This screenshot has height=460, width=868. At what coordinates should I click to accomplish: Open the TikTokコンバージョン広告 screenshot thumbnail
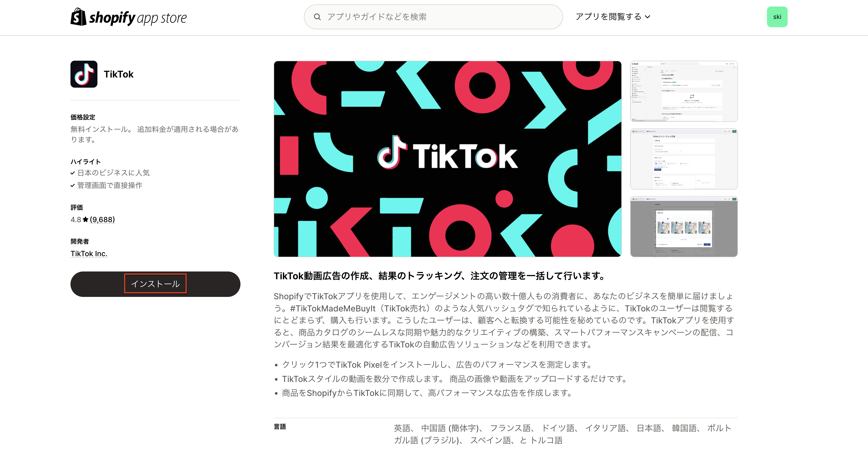[684, 159]
